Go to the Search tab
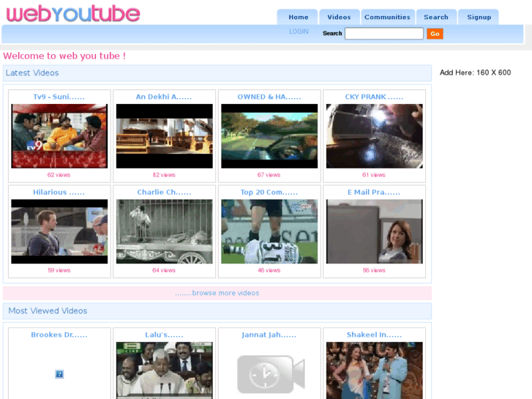This screenshot has height=399, width=532. pos(436,17)
